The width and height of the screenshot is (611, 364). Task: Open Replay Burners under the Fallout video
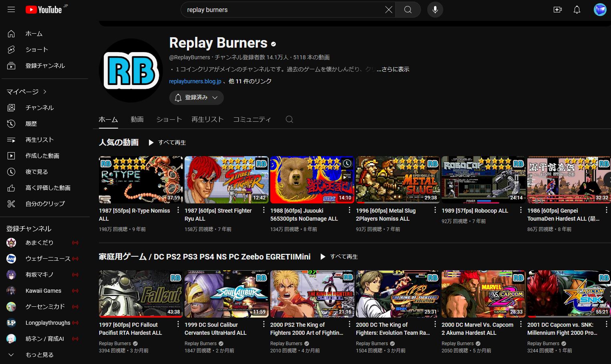[115, 344]
